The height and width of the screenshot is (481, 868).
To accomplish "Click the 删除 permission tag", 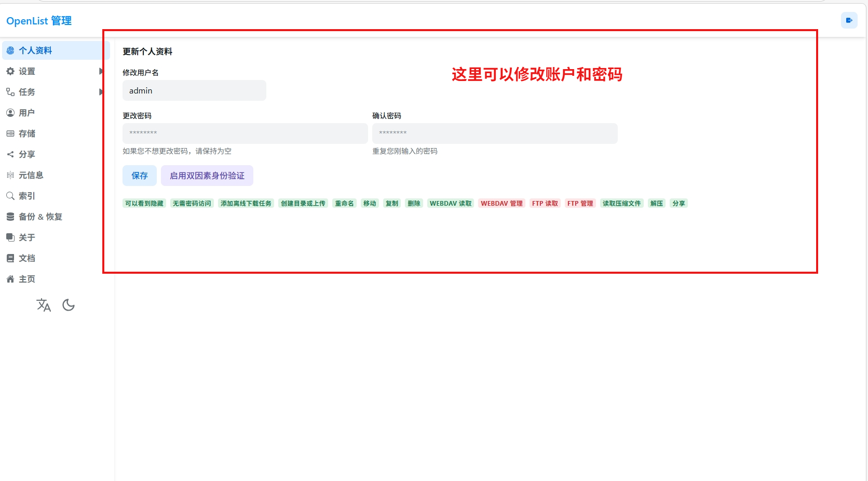I will 414,203.
